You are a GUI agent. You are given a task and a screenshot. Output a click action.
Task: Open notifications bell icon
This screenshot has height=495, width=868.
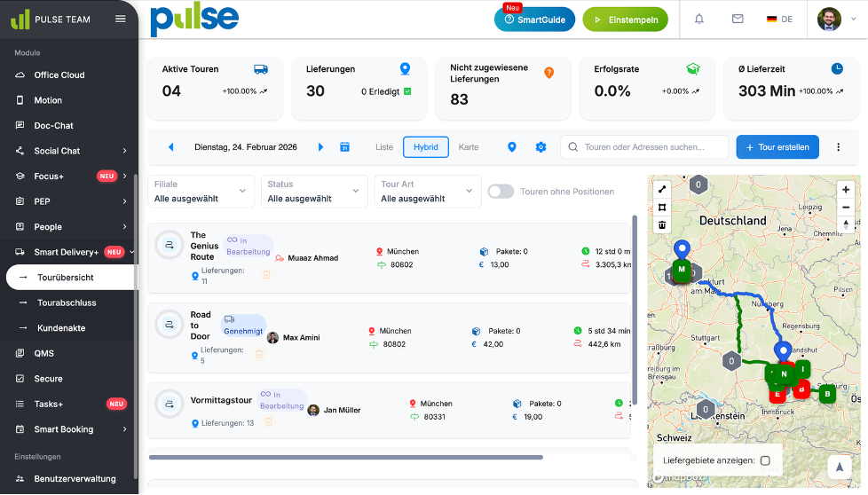pos(699,19)
